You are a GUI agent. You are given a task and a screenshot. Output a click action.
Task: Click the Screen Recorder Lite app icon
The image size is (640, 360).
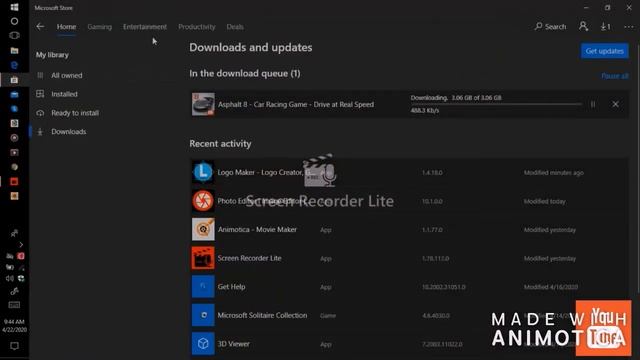203,258
